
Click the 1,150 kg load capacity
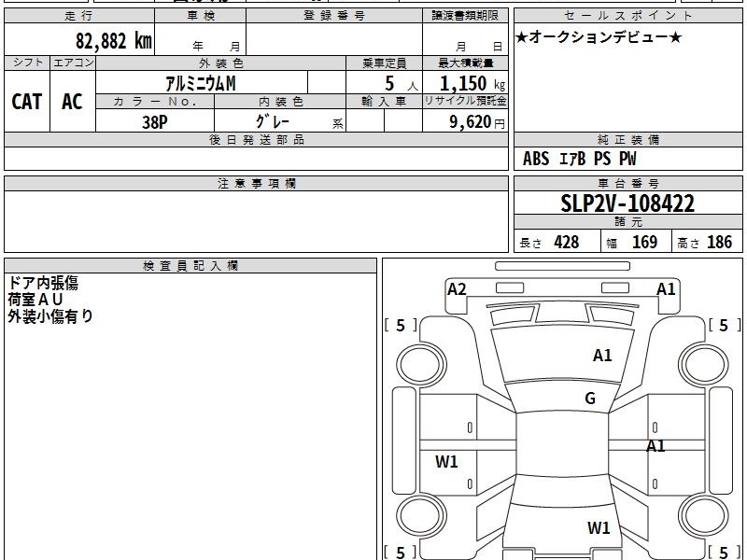click(x=472, y=84)
